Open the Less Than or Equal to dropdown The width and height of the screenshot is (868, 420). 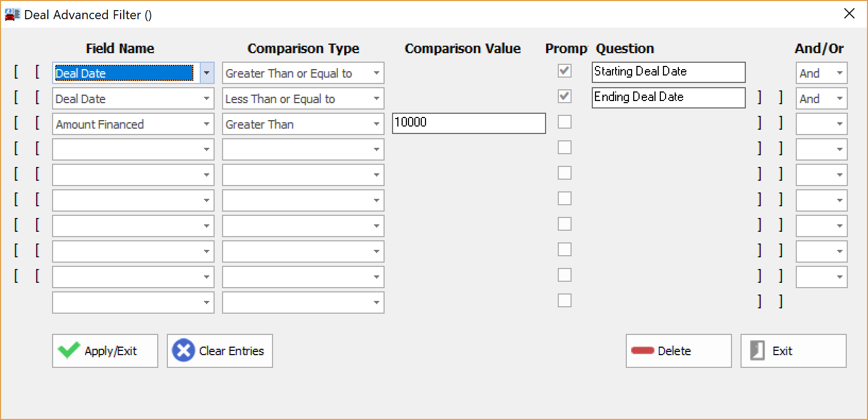376,99
